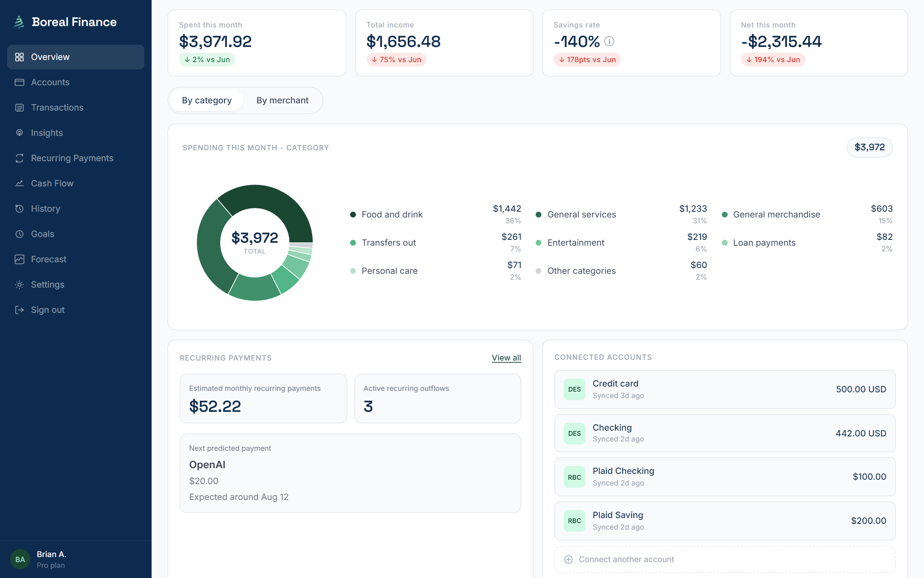
Task: Open Settings from the sidebar
Action: (x=75, y=284)
